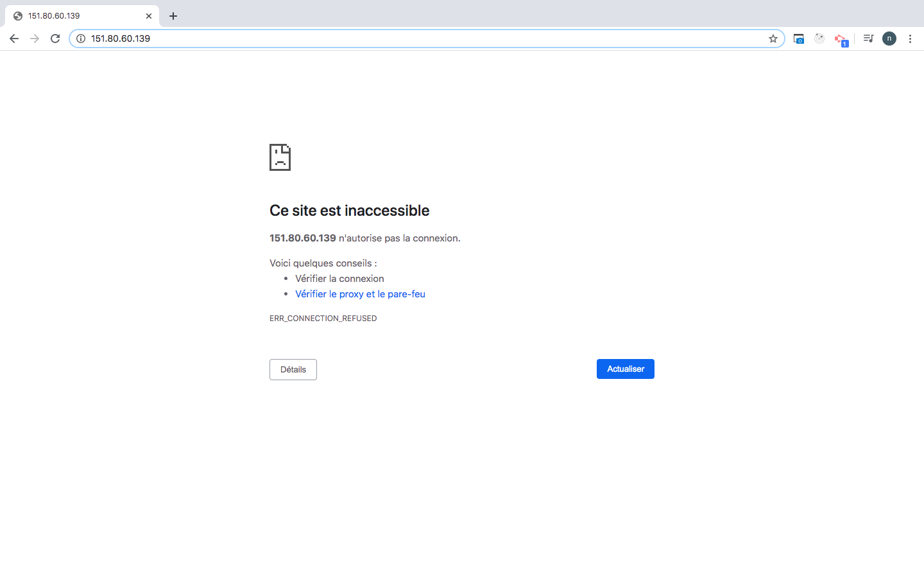Open the Vérifier le proxy et le pare-feu link
This screenshot has width=924, height=578.
(x=360, y=294)
